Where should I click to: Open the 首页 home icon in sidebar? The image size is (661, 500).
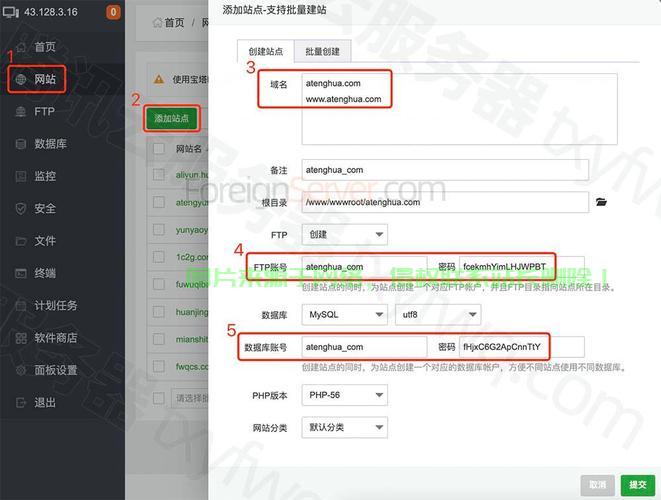tap(21, 47)
